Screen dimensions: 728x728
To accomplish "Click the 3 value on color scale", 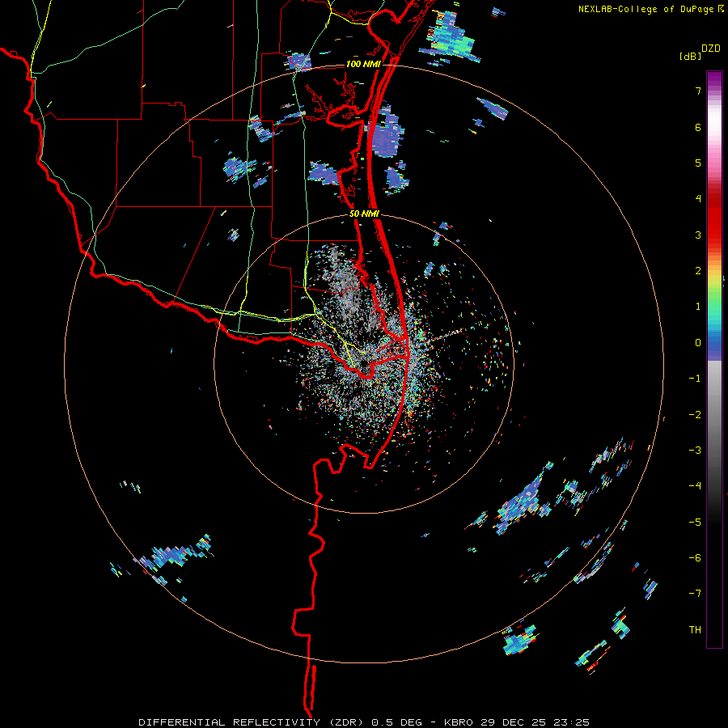I will pos(698,235).
